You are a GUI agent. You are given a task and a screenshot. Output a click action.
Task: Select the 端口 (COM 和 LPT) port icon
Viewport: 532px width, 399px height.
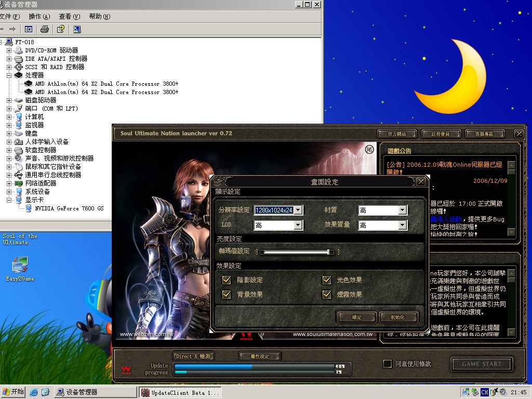(19, 109)
